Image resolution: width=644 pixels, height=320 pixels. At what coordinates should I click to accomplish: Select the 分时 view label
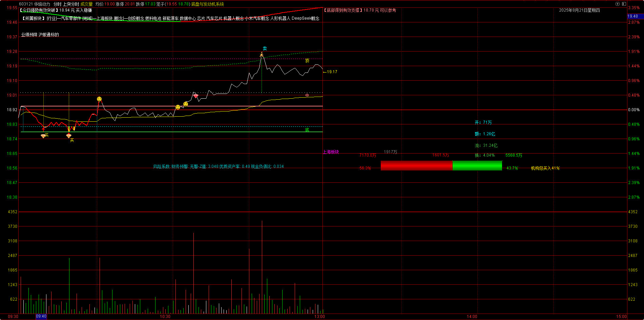[x=57, y=4]
